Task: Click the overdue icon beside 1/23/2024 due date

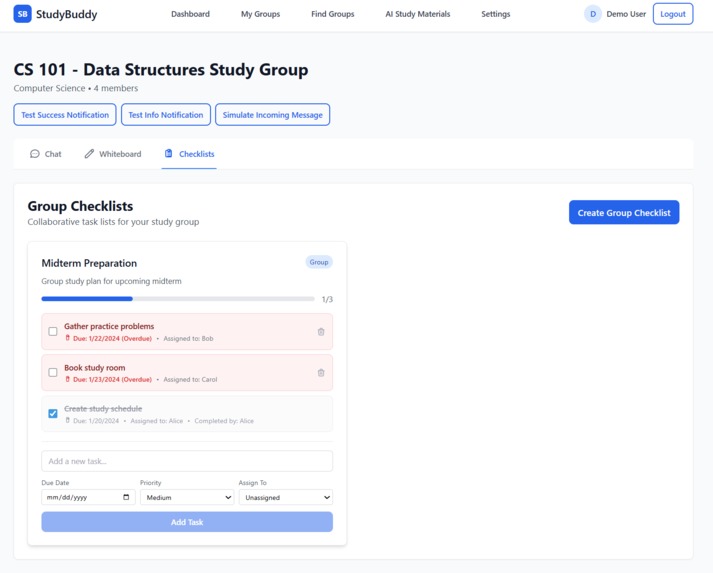Action: point(68,379)
